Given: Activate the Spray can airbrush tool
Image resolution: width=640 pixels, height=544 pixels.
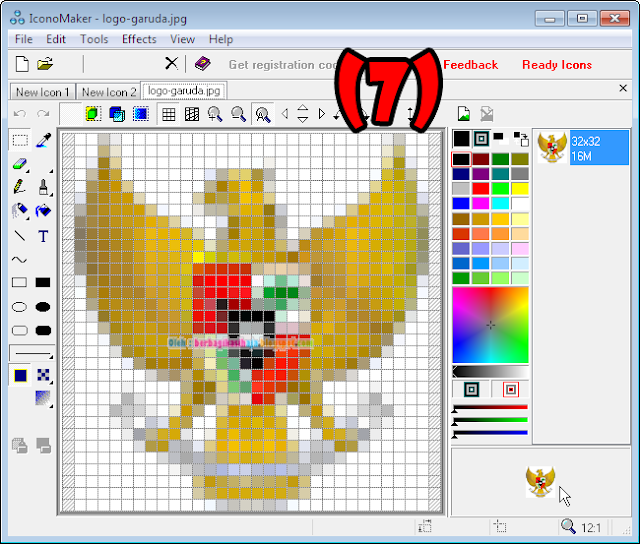Looking at the screenshot, I should click(x=20, y=211).
